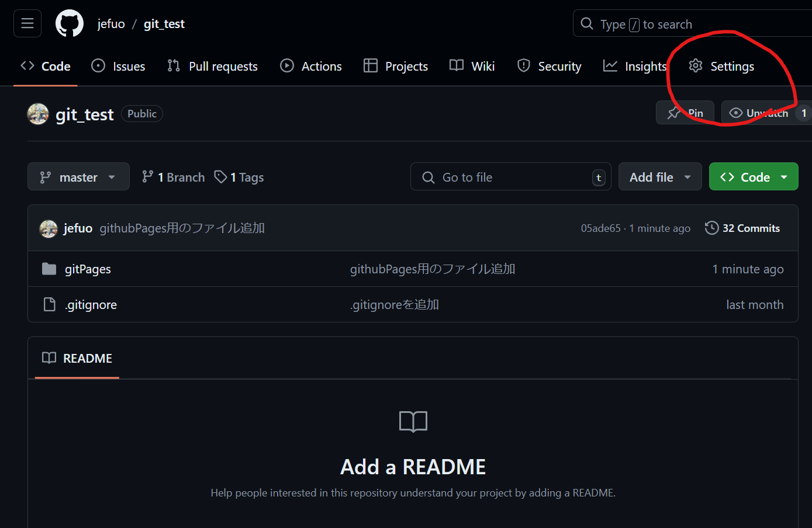Open the Insights tab
This screenshot has width=812, height=528.
[635, 67]
